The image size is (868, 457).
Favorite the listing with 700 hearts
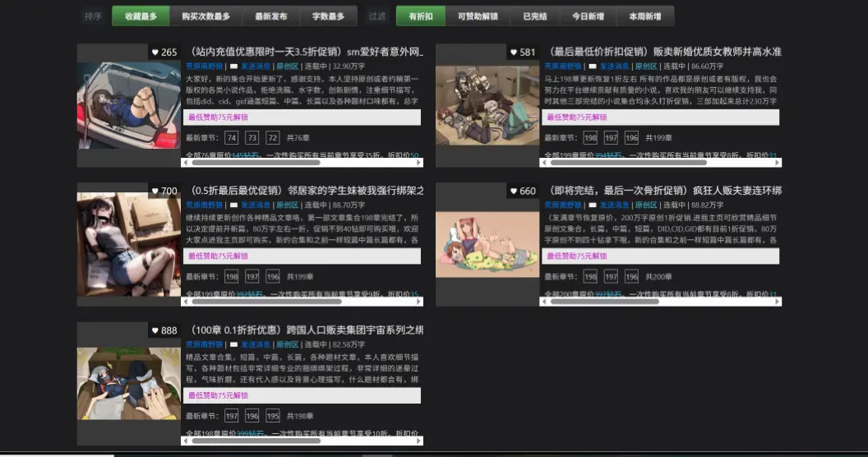(x=155, y=192)
